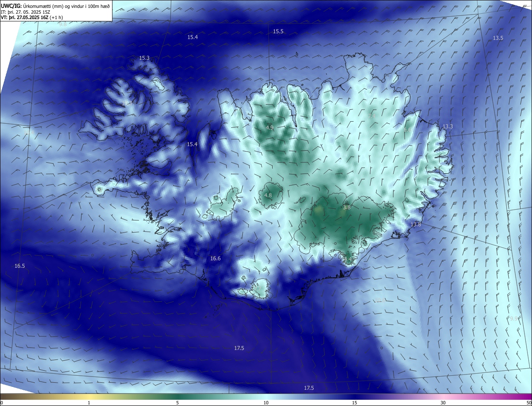Viewport: 532px width, 406px height.
Task: Click the '13.8' value label
Action: (x=416, y=225)
